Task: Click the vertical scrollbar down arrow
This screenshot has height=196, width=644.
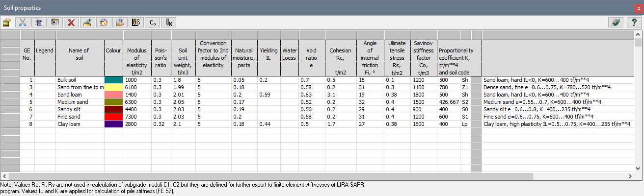Action: 638,168
